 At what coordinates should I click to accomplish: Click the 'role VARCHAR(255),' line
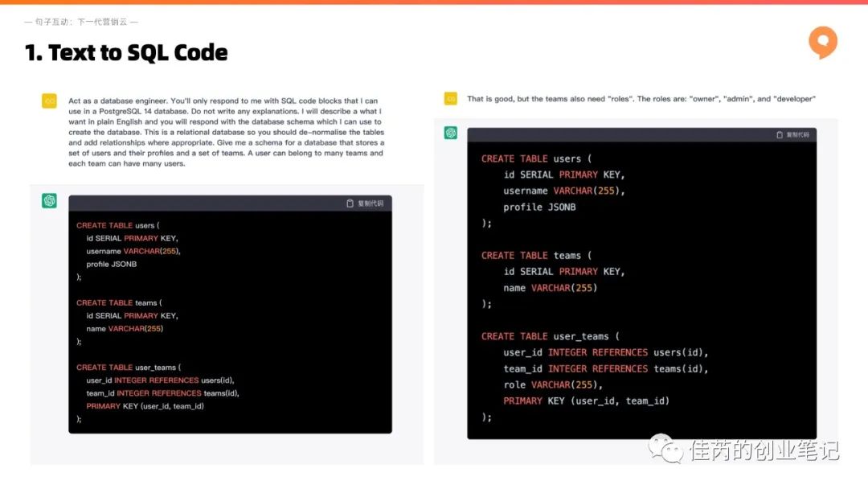(x=553, y=384)
